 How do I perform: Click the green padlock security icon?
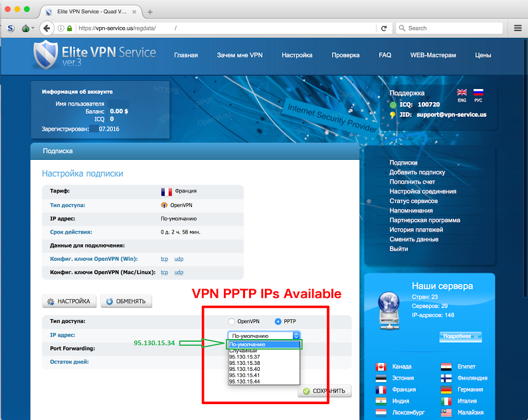69,29
